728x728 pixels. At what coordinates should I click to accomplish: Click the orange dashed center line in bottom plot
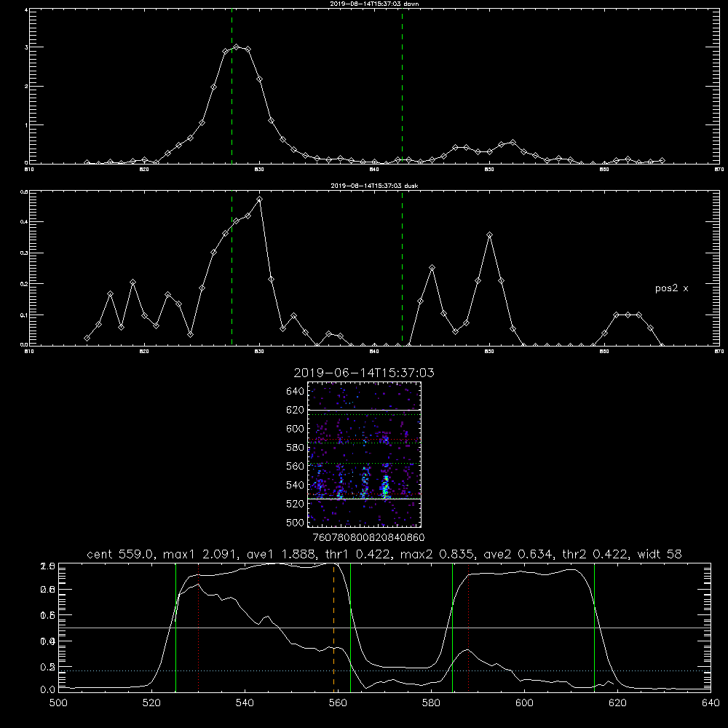coord(334,628)
